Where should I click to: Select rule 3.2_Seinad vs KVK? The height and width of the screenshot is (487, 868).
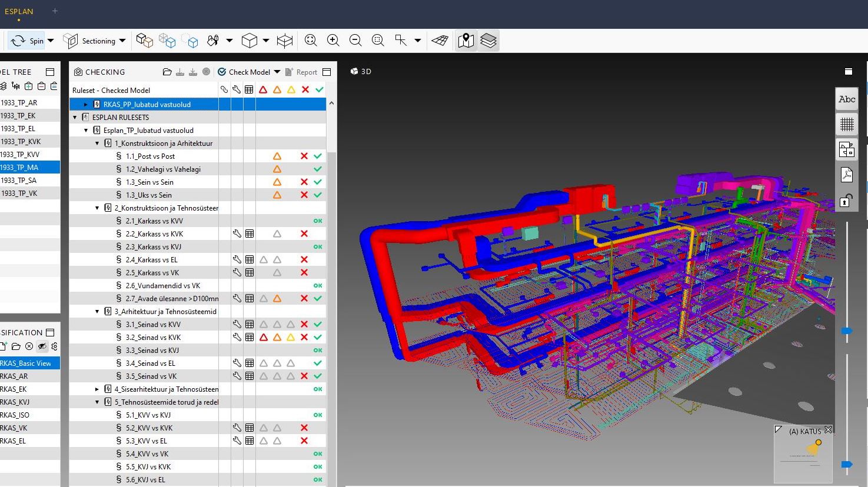click(153, 338)
